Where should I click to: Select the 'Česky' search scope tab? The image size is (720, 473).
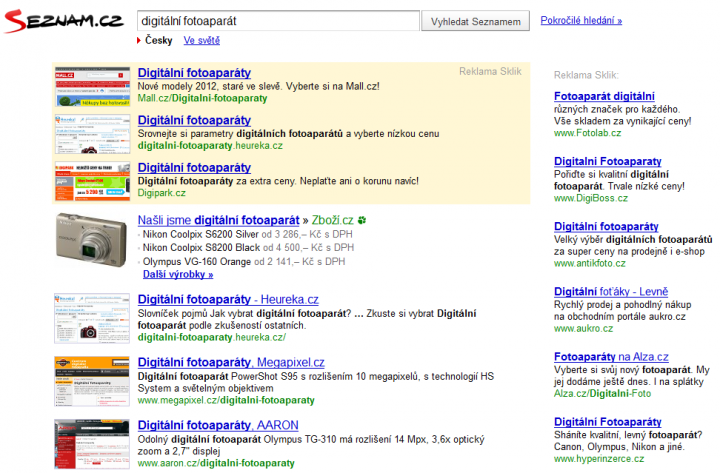(x=158, y=40)
